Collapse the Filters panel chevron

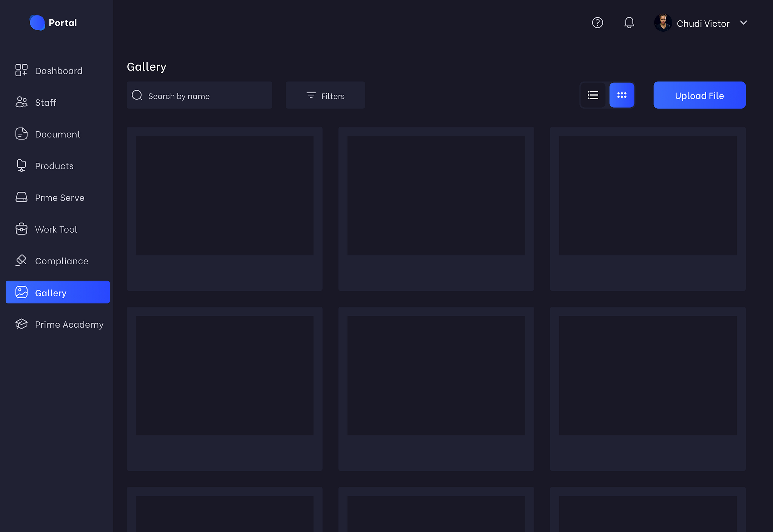(310, 96)
